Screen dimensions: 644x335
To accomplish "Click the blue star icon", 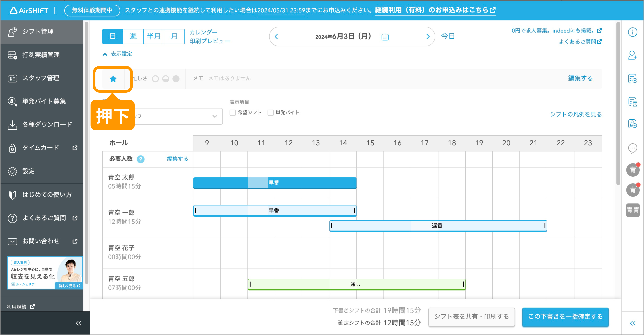I will [x=113, y=79].
